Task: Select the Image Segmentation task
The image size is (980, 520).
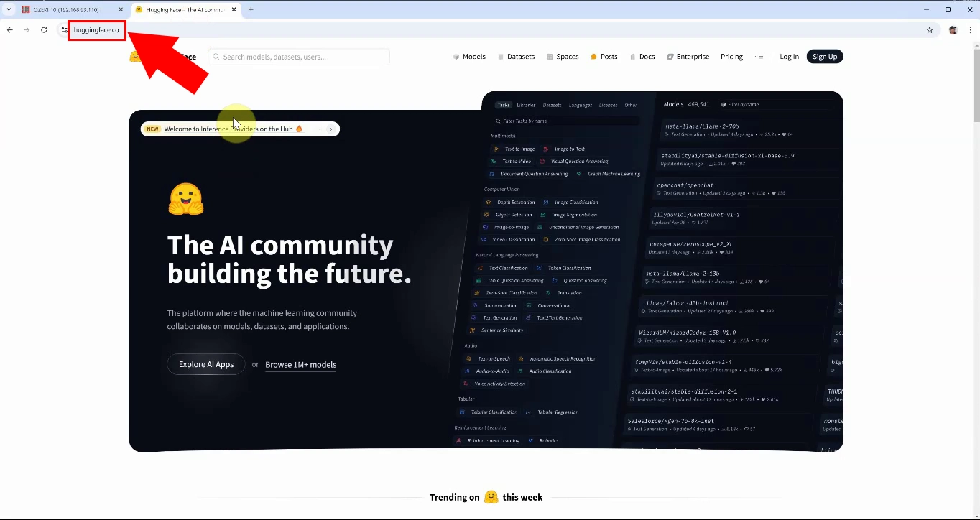Action: 568,215
